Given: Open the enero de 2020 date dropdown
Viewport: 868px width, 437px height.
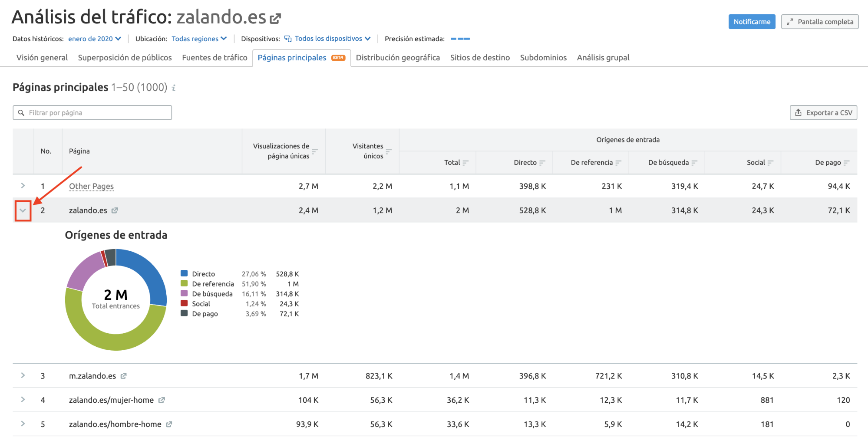Looking at the screenshot, I should pyautogui.click(x=95, y=39).
